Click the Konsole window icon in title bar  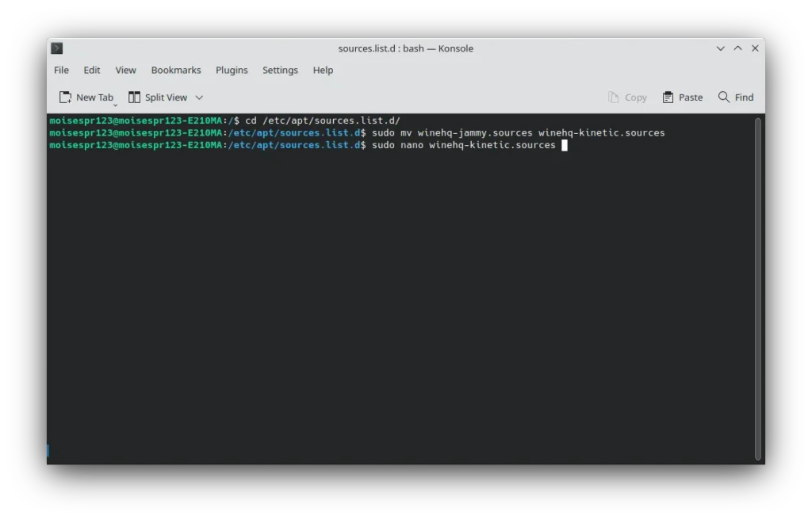click(57, 48)
